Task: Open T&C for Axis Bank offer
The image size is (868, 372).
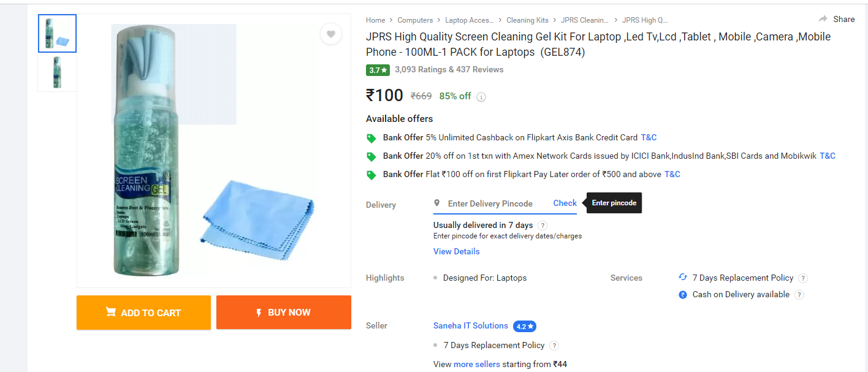Action: pyautogui.click(x=649, y=137)
